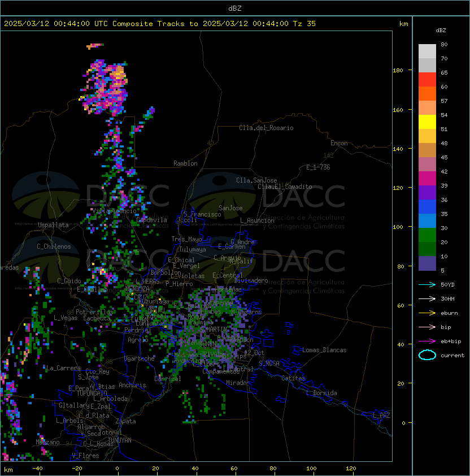The height and width of the screenshot is (476, 470).
Task: Click the '140' km tick on the vertical axis
Action: pos(398,149)
